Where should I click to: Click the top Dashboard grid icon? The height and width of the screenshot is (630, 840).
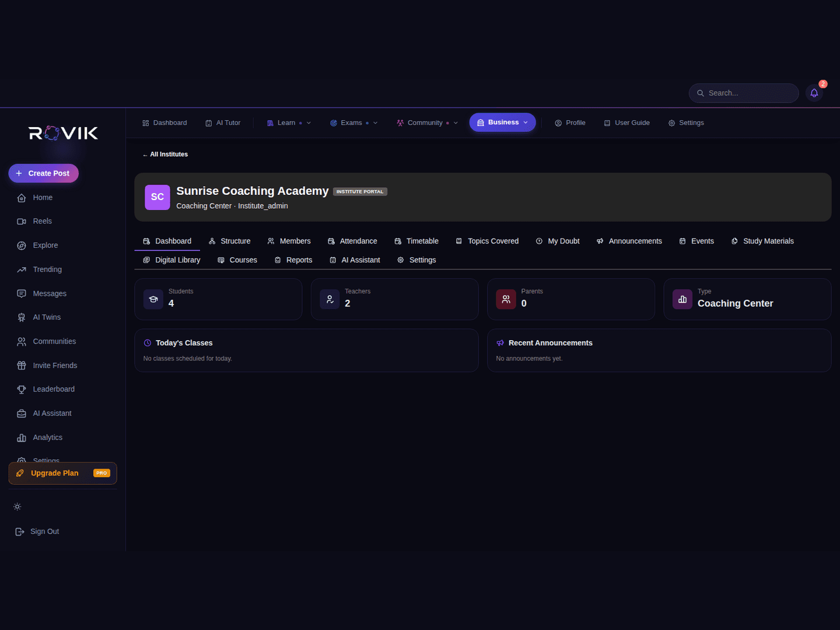coord(146,123)
